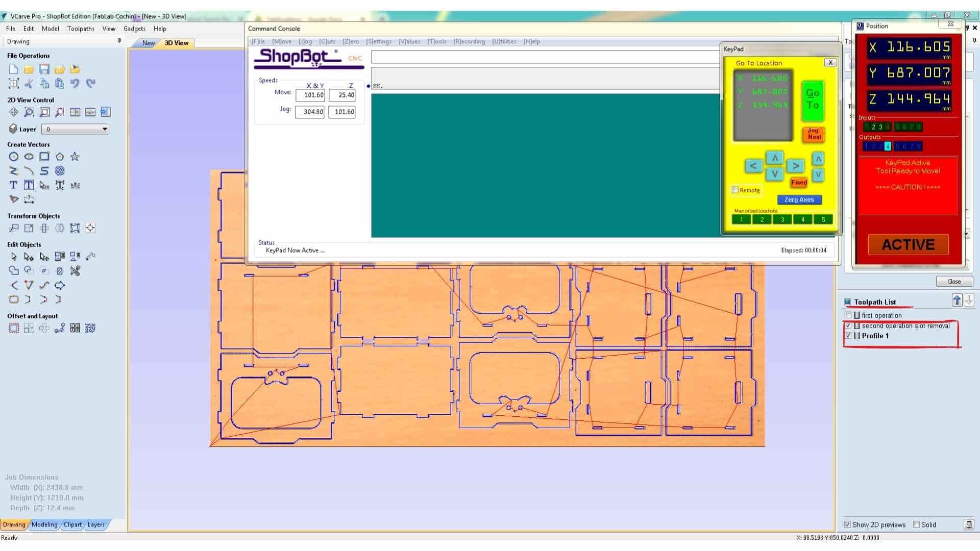The width and height of the screenshot is (980, 551).
Task: Move toolpath up with blue arrow
Action: coord(957,300)
